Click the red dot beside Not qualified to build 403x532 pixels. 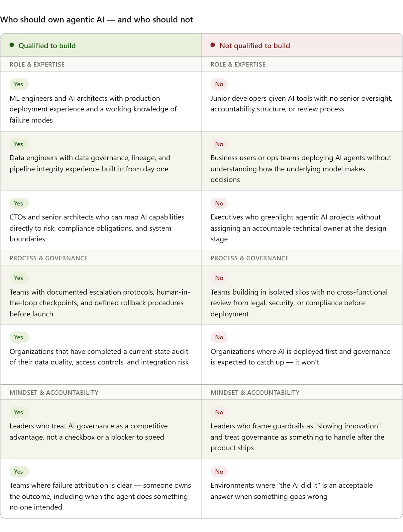(x=213, y=45)
